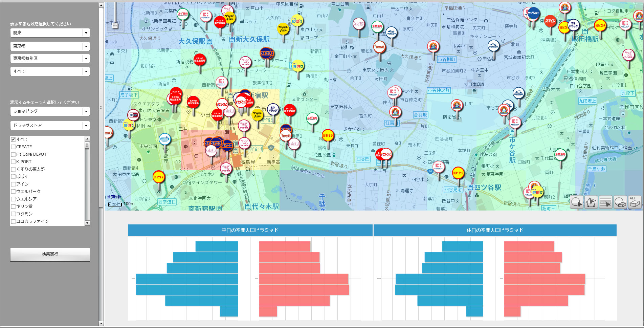Click the 市谷柳町 intersection label

pos(447,60)
